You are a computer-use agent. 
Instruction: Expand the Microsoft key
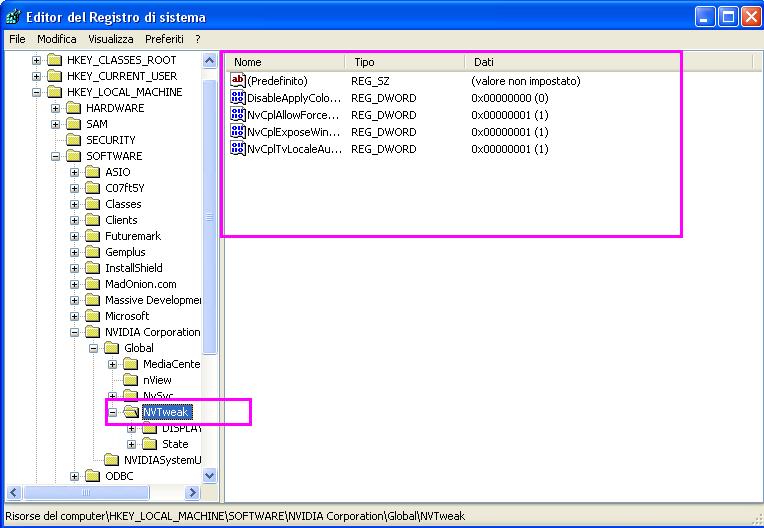click(75, 317)
